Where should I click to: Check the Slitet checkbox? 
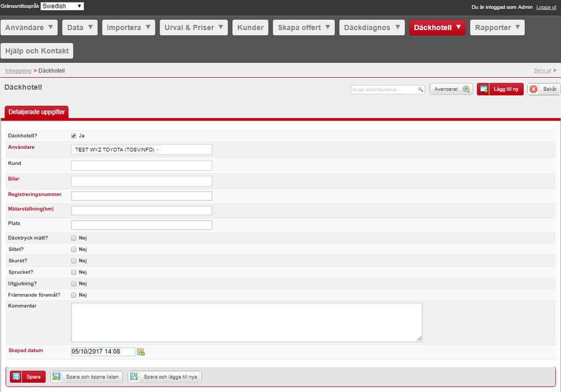74,250
